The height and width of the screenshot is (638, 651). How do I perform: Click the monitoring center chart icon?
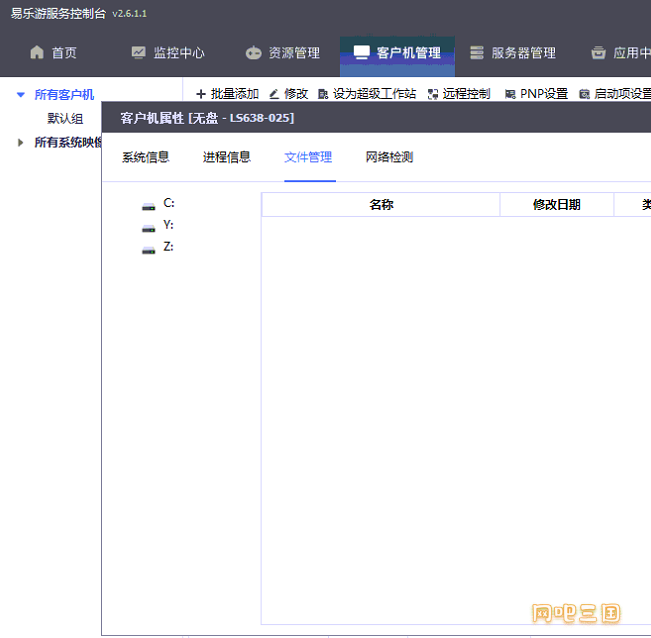[x=138, y=52]
